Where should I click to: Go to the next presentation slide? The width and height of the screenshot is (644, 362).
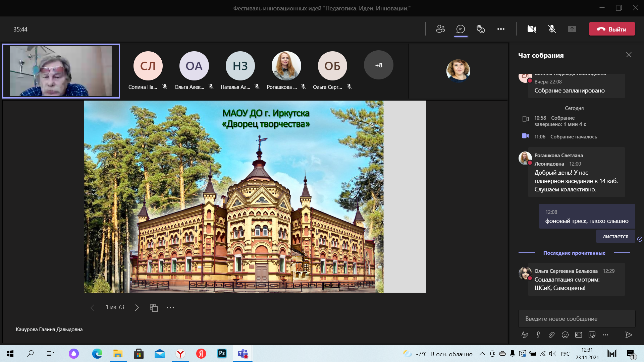point(137,307)
